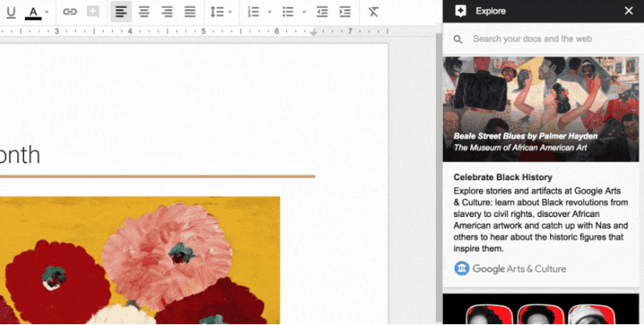644x325 pixels.
Task: Justify text
Action: pyautogui.click(x=189, y=12)
